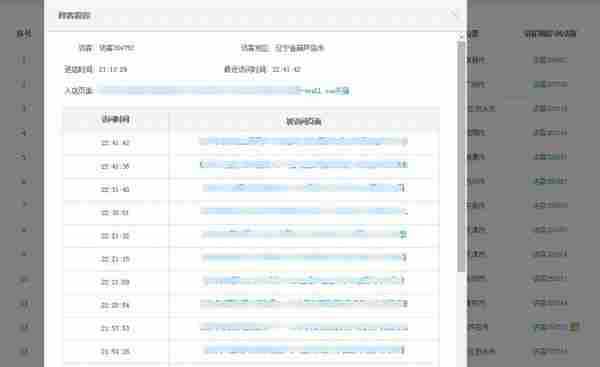The image size is (600, 367).
Task: Open the visited page link in the 22:41:42 row
Action: coord(303,142)
